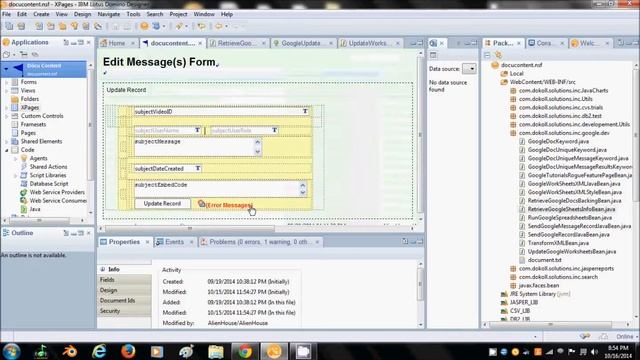This screenshot has width=640, height=360.
Task: Open RetrieveGoogleSheetsInfoBean.java
Action: [571, 209]
